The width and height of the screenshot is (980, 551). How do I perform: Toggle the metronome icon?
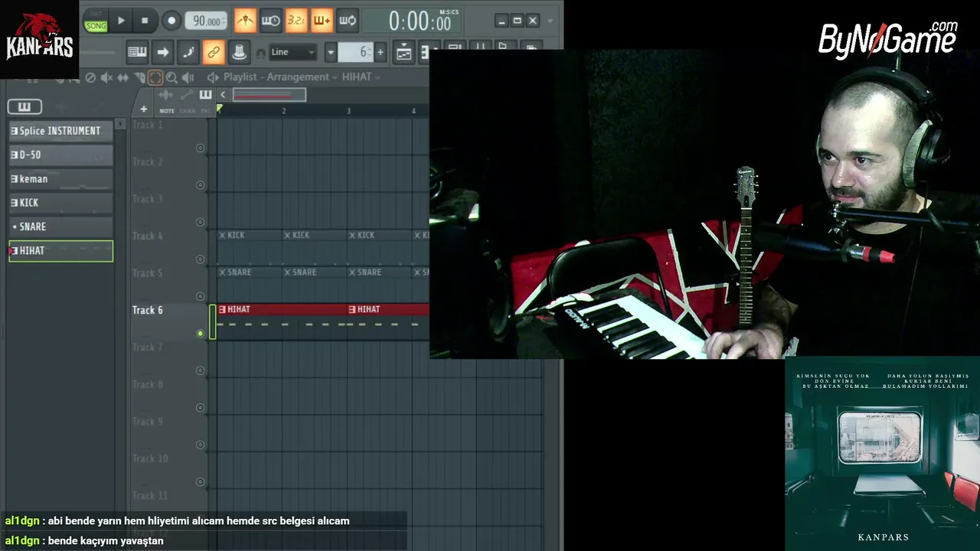[245, 21]
